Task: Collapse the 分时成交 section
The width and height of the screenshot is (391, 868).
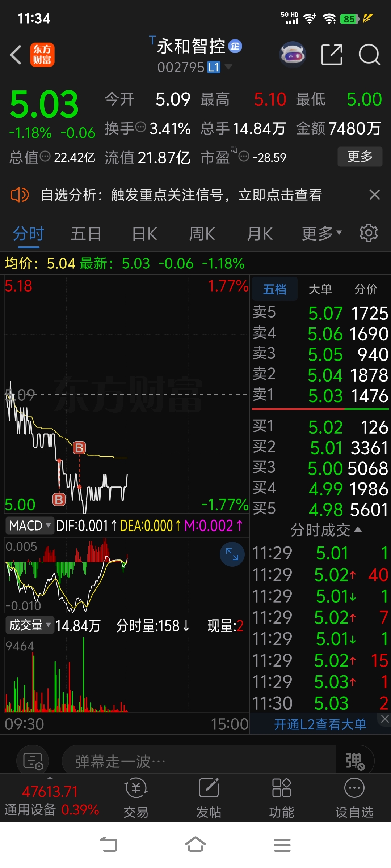Action: click(326, 530)
